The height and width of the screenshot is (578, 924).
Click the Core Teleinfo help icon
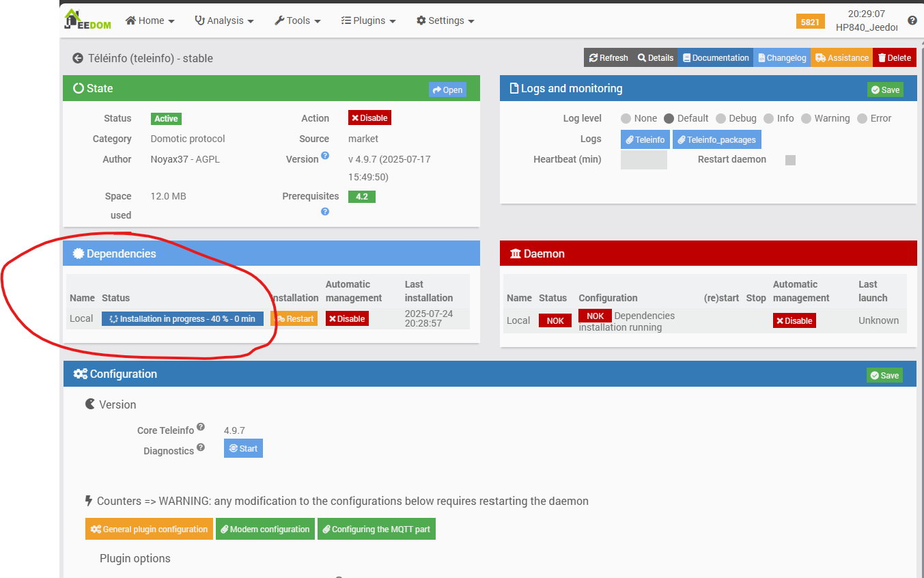(201, 427)
